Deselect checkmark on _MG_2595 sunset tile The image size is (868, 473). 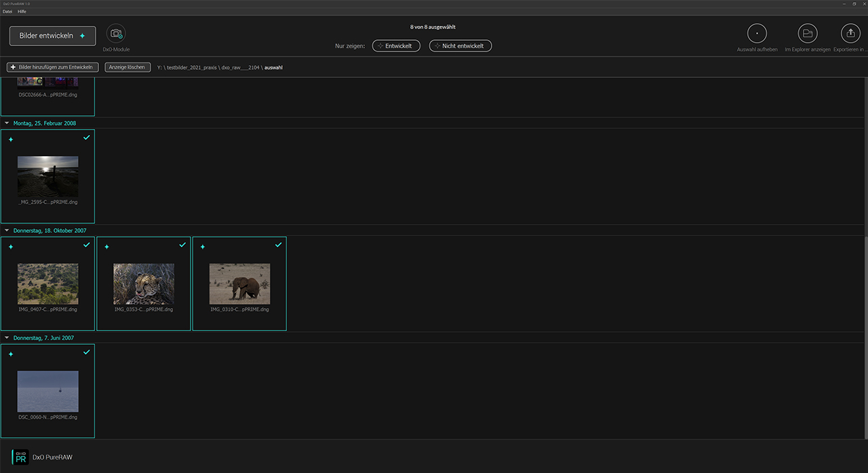click(x=86, y=138)
